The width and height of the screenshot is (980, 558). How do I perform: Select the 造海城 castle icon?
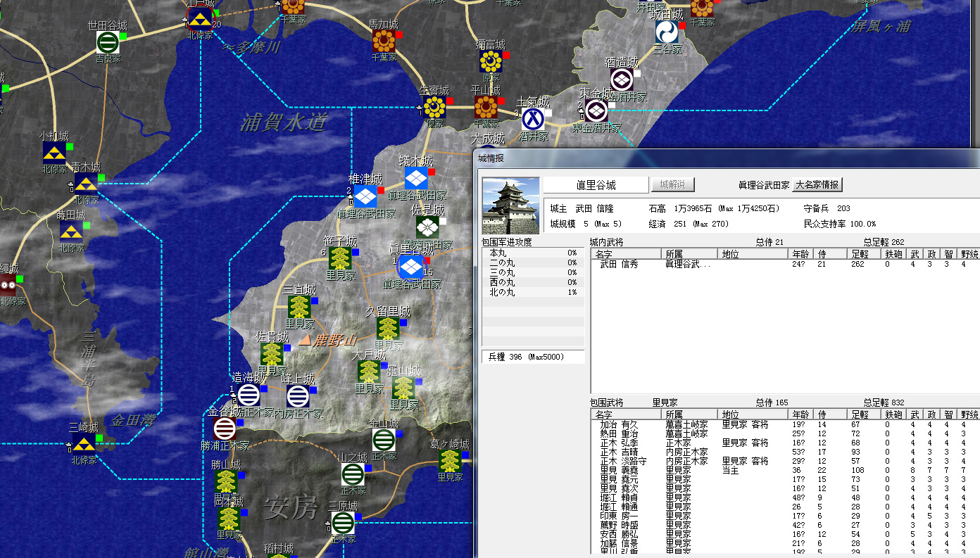[x=248, y=395]
